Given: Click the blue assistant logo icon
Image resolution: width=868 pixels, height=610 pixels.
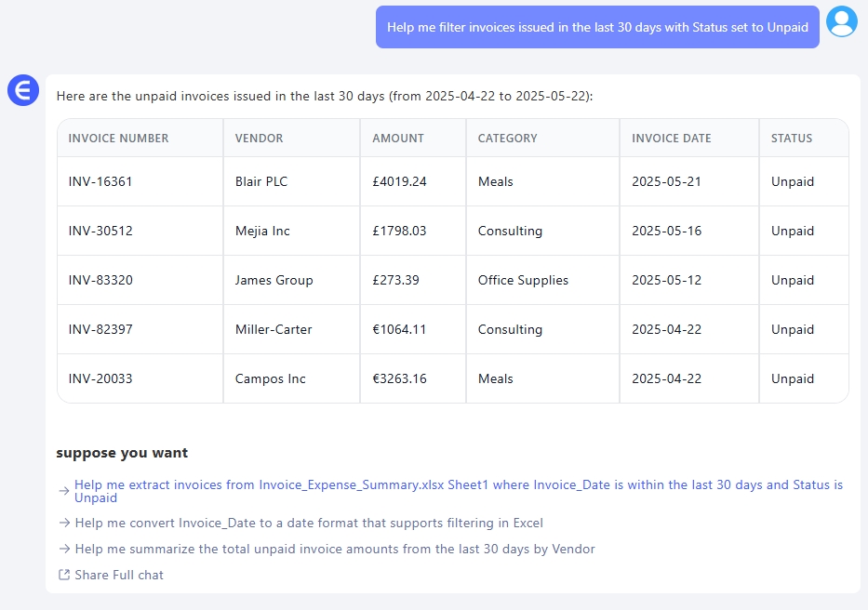Looking at the screenshot, I should pos(22,90).
